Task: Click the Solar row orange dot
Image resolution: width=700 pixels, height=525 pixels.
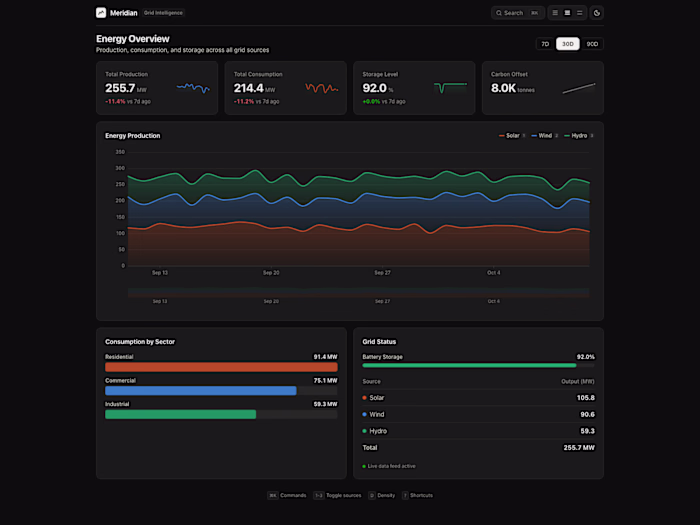Action: 364,398
